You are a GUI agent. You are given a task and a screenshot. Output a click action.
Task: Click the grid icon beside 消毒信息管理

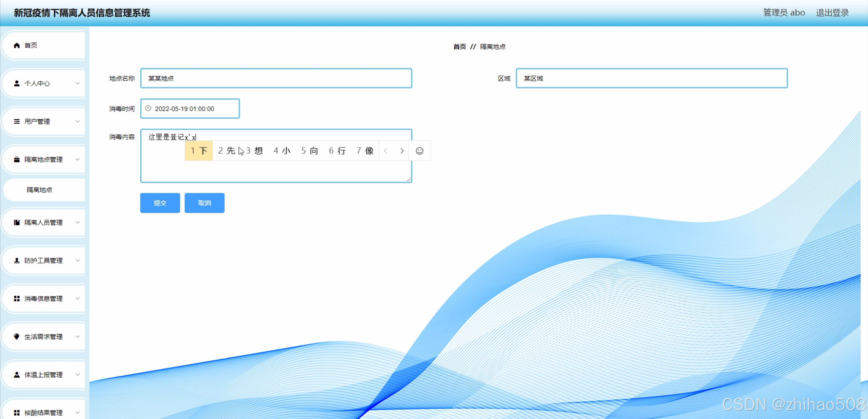pyautogui.click(x=17, y=298)
